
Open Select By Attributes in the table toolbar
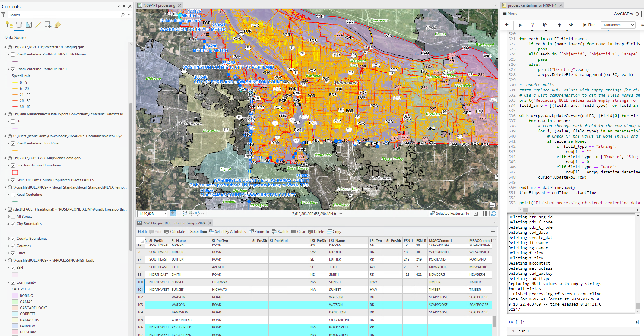(x=228, y=232)
